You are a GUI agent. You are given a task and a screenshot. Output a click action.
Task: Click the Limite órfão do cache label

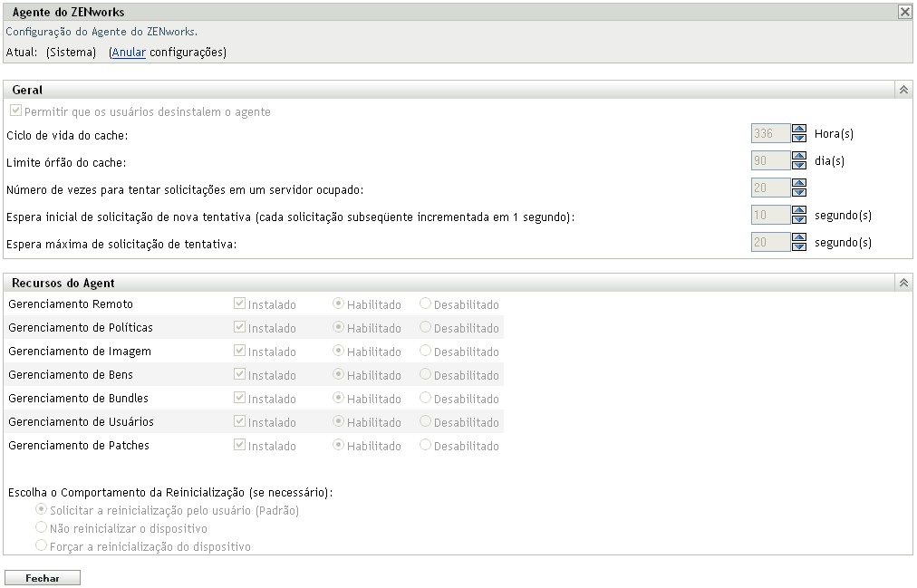tap(66, 162)
